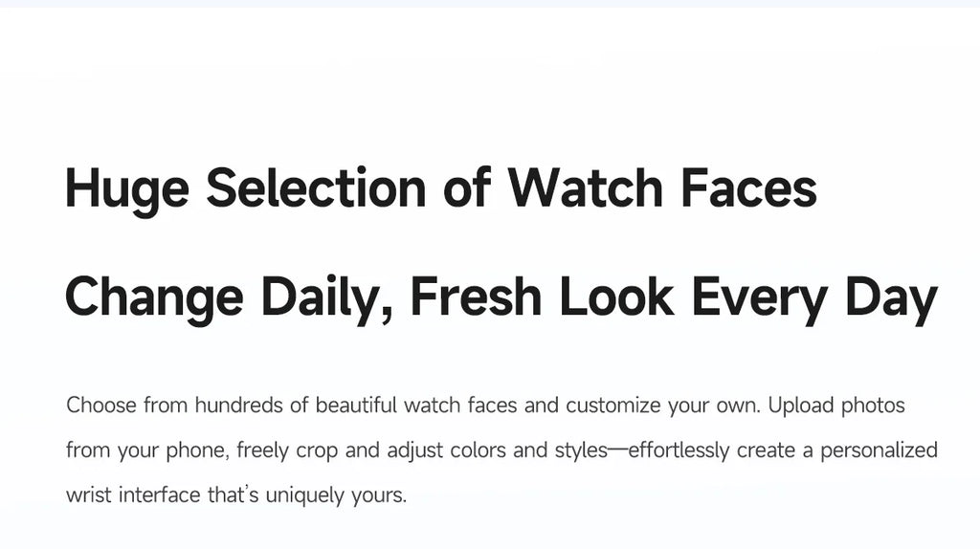
Task: Click the word 'Fresh' in the second heading
Action: 476,296
